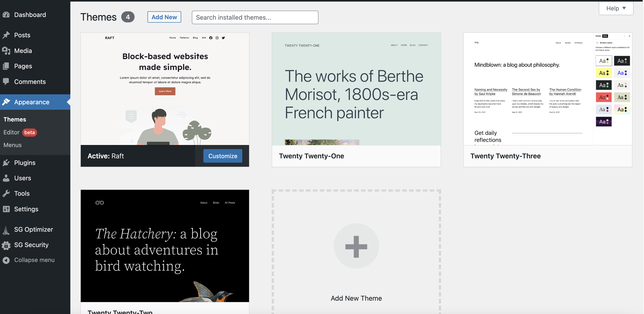Click the Add New button

pyautogui.click(x=164, y=17)
